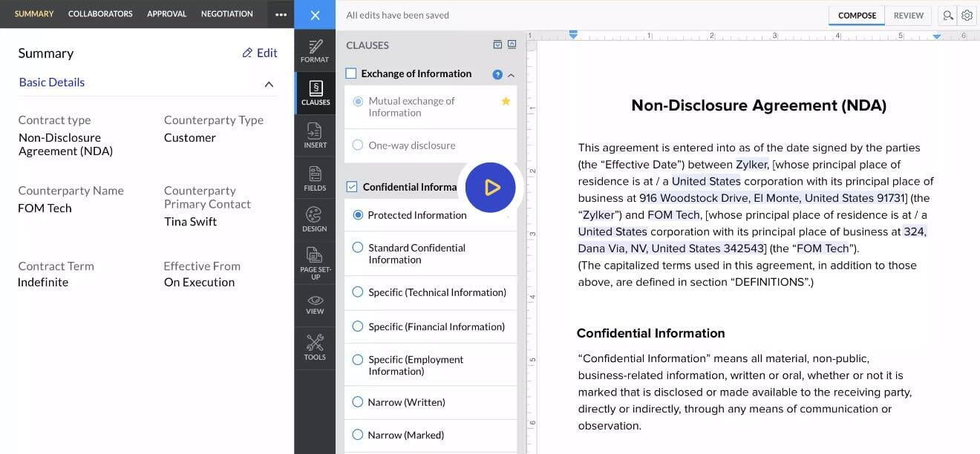Open the Fields sidebar panel

315,178
